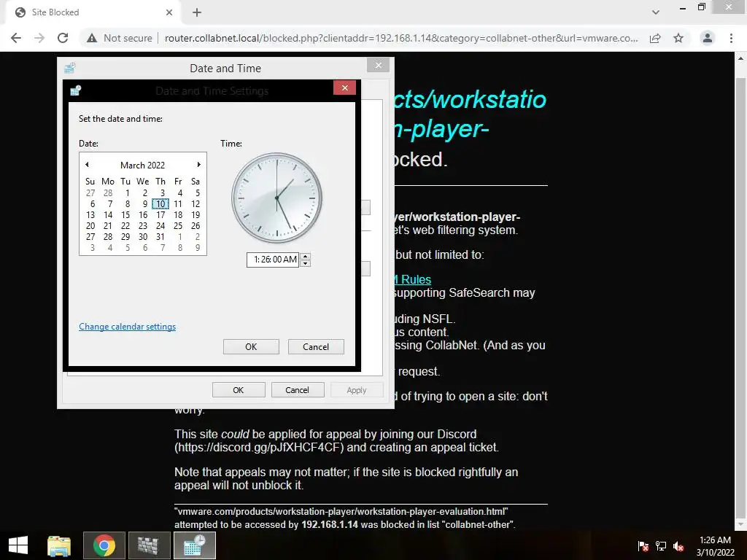
Task: Open Chrome's three-dot menu
Action: (x=731, y=38)
